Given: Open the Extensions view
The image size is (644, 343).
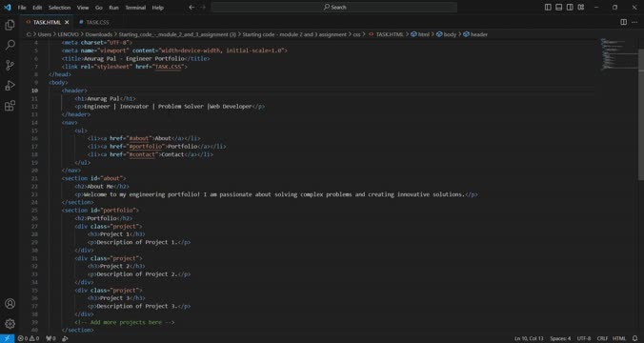Looking at the screenshot, I should (10, 105).
